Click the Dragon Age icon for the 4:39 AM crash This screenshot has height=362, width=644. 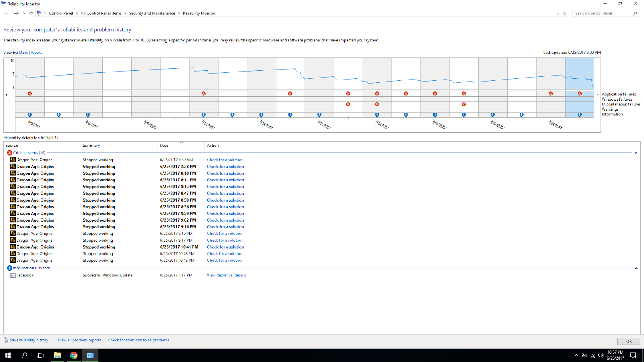click(13, 160)
